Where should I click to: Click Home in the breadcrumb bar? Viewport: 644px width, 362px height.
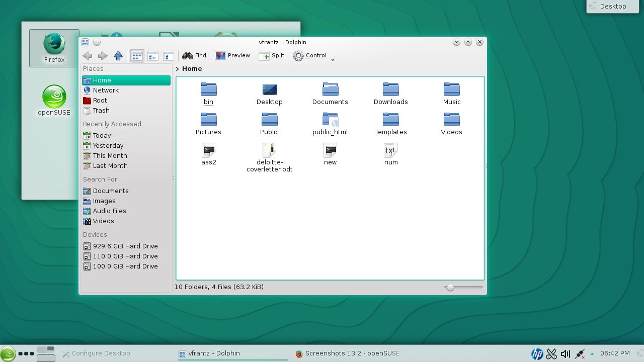pyautogui.click(x=192, y=69)
